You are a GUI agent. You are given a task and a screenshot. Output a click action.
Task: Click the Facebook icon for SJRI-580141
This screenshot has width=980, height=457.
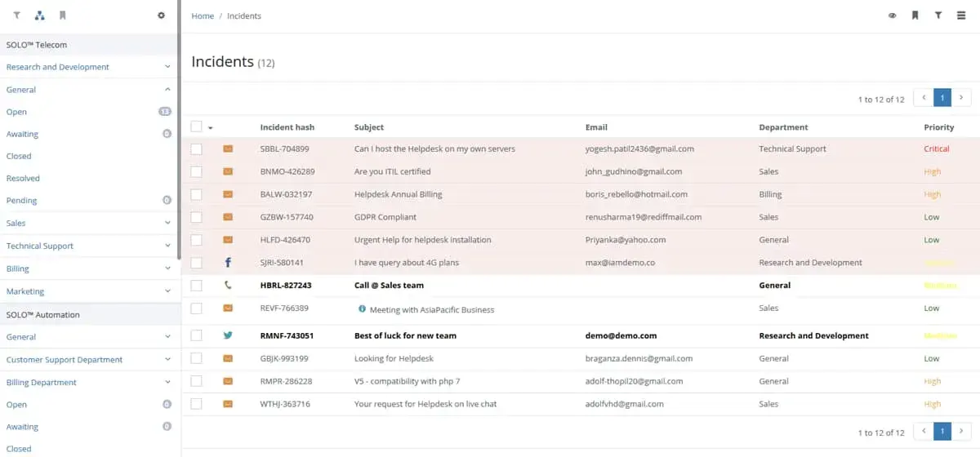pos(228,263)
